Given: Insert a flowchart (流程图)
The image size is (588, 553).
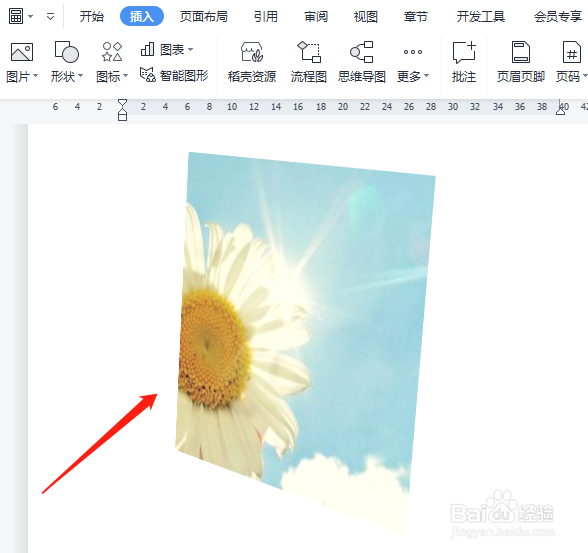Looking at the screenshot, I should coord(309,62).
